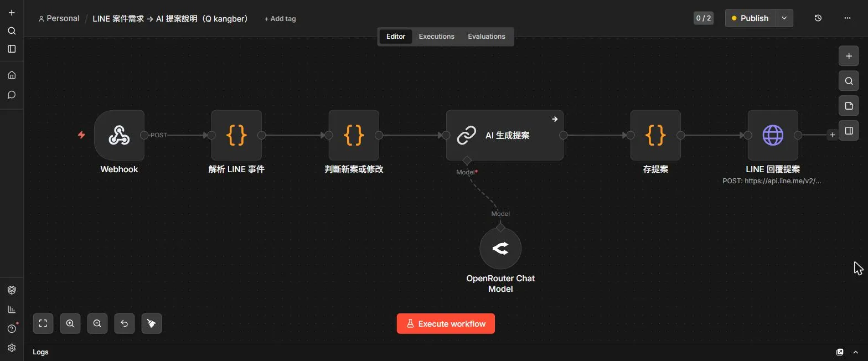Click the fit-to-view zoom icon
This screenshot has height=361, width=868.
pos(43,323)
